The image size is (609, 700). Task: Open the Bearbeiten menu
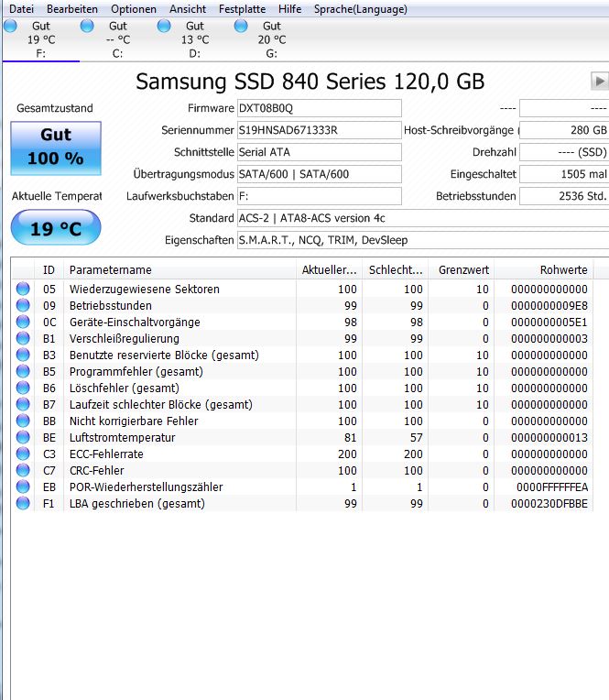pyautogui.click(x=72, y=9)
